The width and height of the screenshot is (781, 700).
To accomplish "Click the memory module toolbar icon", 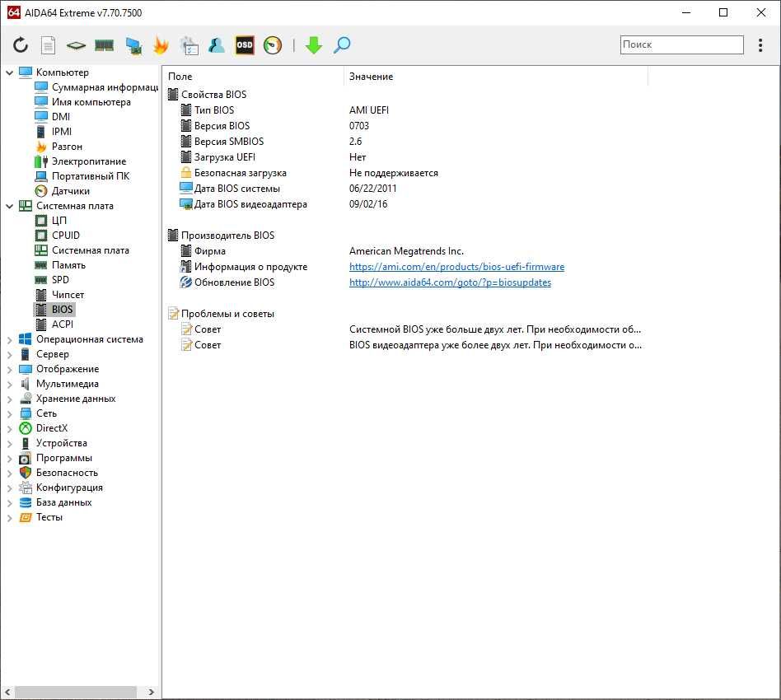I will tap(104, 46).
